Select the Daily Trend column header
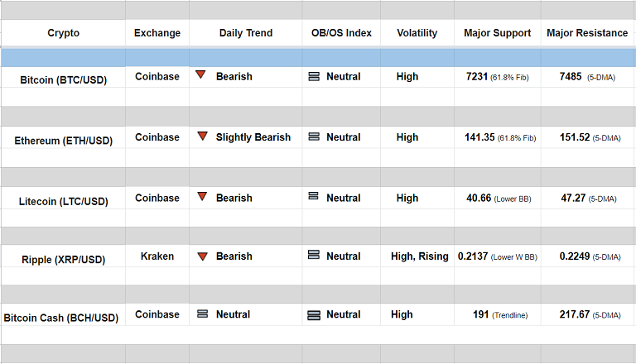636x364 pixels. click(x=246, y=34)
